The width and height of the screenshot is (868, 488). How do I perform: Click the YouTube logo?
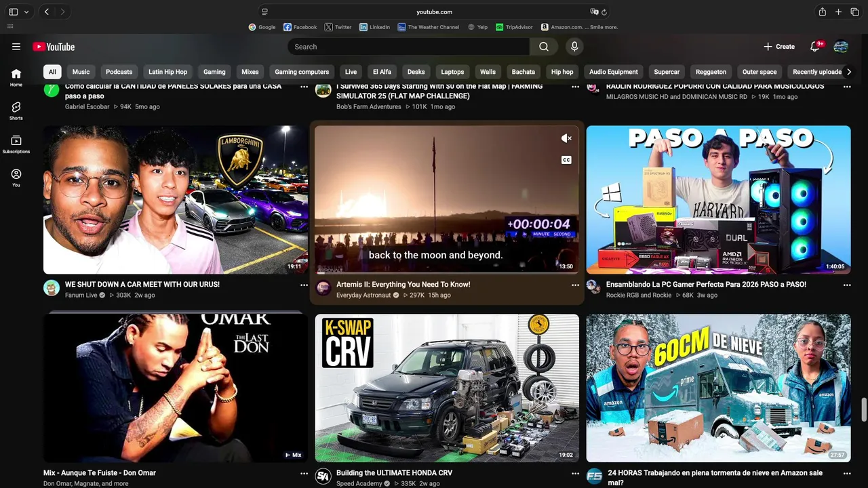(x=54, y=47)
